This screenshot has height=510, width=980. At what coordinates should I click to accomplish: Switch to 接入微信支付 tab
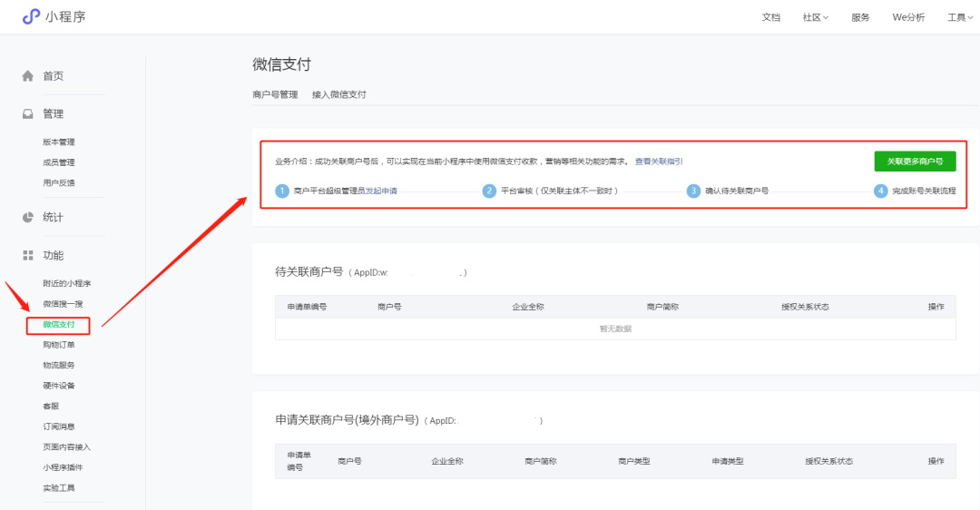pyautogui.click(x=338, y=94)
